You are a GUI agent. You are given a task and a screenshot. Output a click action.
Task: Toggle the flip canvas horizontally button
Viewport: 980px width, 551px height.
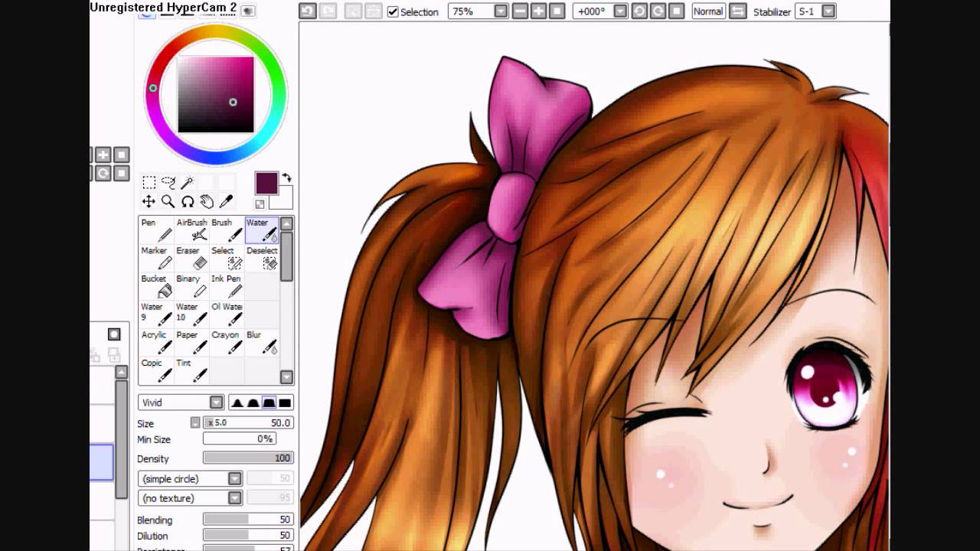[x=738, y=11]
